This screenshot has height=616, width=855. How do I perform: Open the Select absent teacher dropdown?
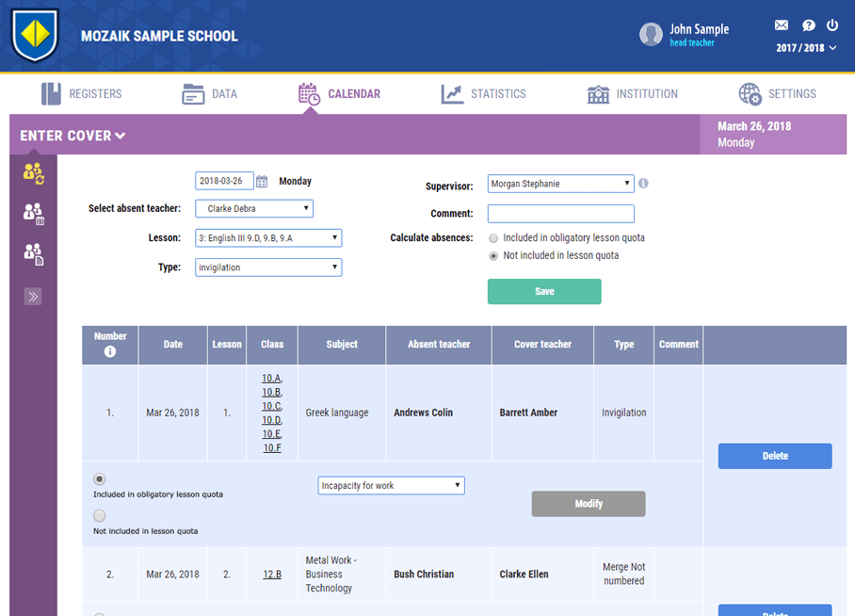254,208
